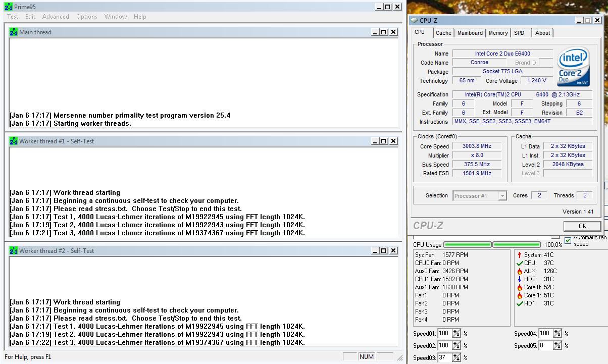The width and height of the screenshot is (608, 364).
Task: Minimize the Main thread child window
Action: coord(375,32)
